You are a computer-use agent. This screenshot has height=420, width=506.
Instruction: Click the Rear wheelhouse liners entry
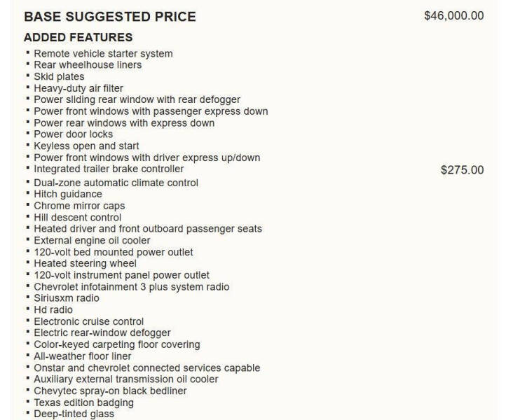click(88, 65)
